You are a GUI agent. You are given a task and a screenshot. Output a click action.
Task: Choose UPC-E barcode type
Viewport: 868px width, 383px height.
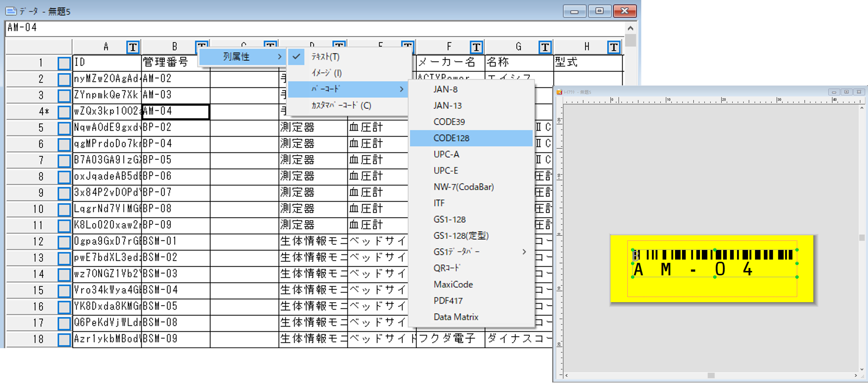pyautogui.click(x=471, y=170)
